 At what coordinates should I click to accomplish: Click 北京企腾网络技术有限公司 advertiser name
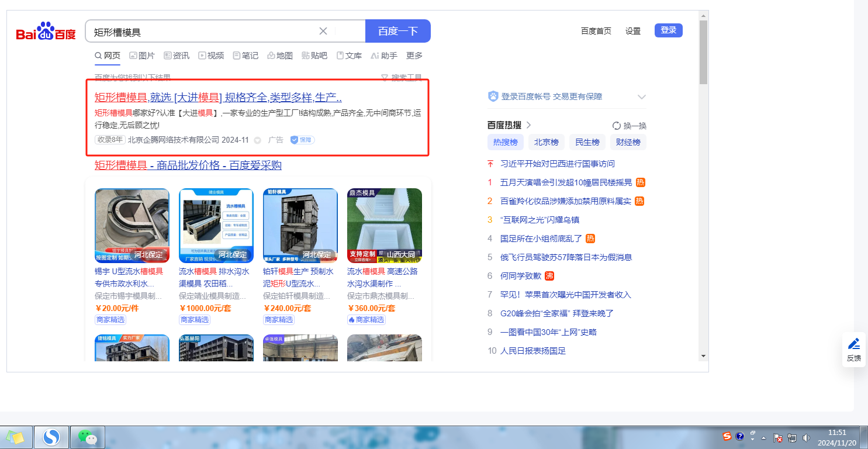click(x=174, y=140)
